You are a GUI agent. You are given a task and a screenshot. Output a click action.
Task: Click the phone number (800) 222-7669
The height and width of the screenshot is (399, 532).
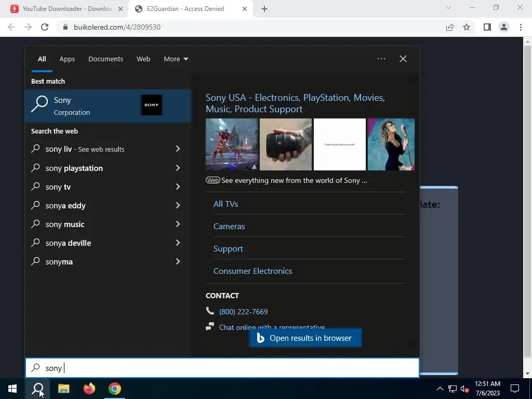pyautogui.click(x=243, y=312)
